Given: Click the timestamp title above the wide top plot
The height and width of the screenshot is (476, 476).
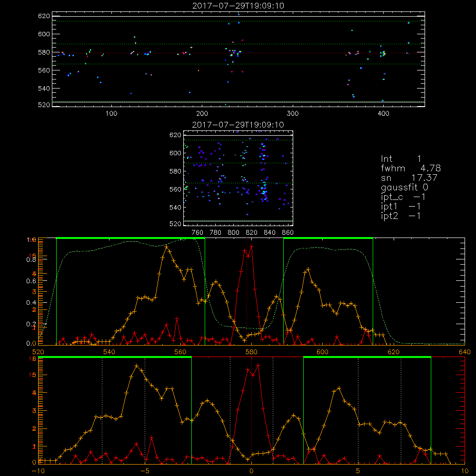Looking at the screenshot, I should [238, 6].
